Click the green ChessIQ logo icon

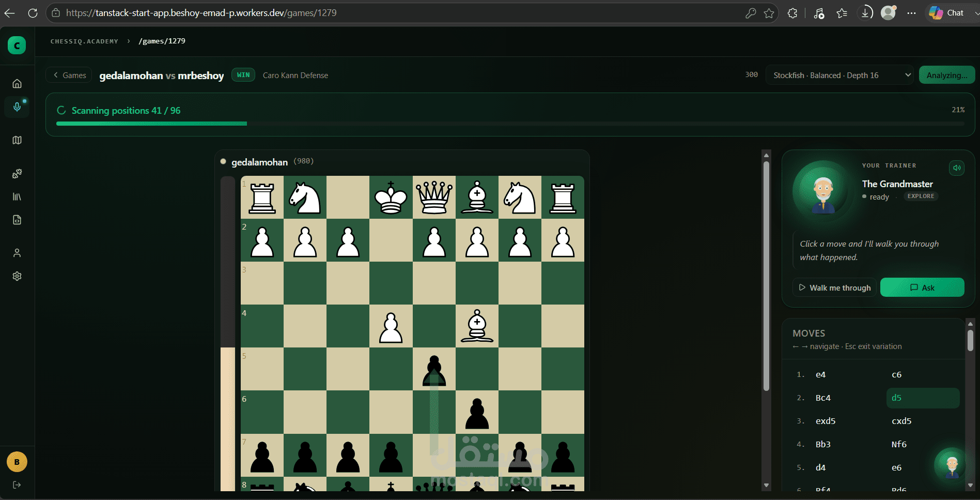coord(17,46)
